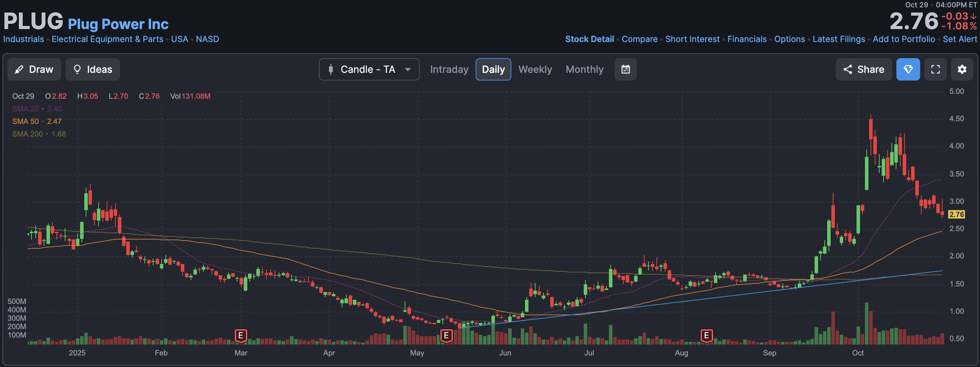Click the Set Alert link
Screen dimensions: 980x367
[x=960, y=39]
